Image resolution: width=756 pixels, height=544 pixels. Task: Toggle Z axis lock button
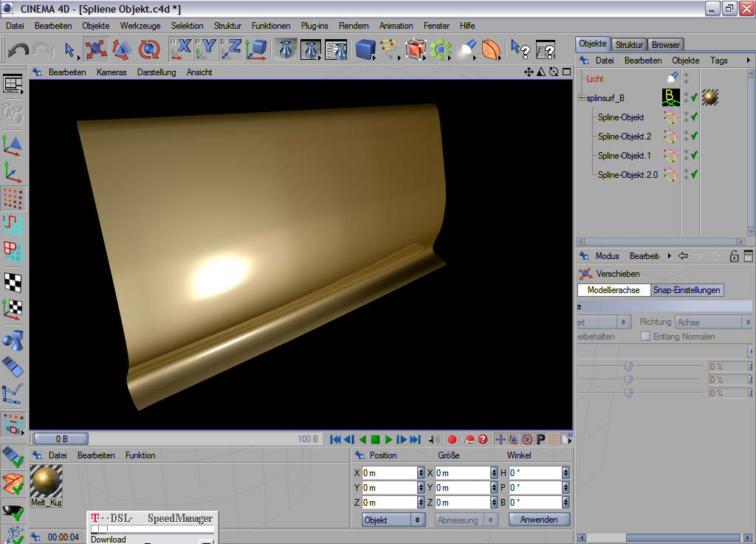coord(231,49)
